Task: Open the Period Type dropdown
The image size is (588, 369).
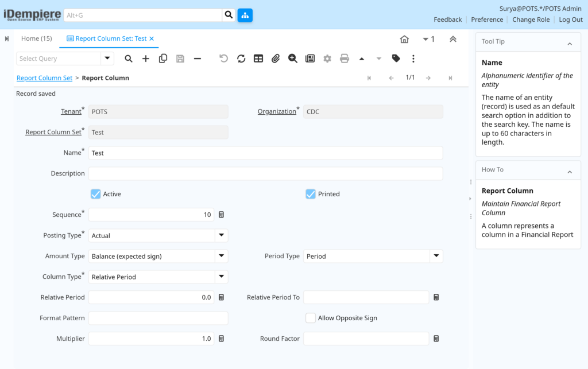Action: point(436,256)
